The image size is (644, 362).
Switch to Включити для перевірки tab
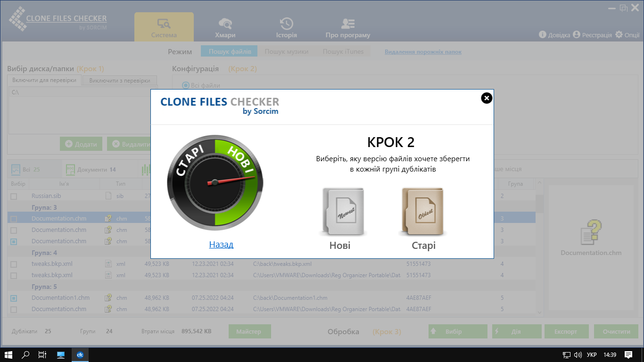pos(44,80)
